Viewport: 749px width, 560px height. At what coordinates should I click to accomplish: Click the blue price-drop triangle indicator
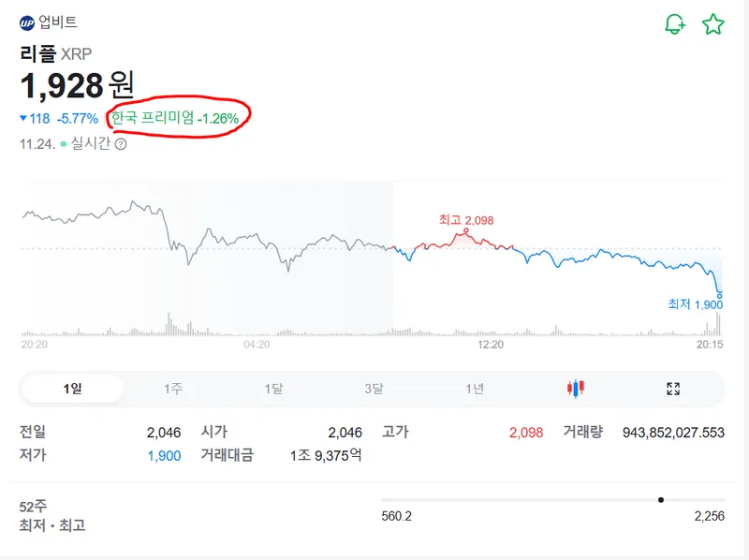23,118
